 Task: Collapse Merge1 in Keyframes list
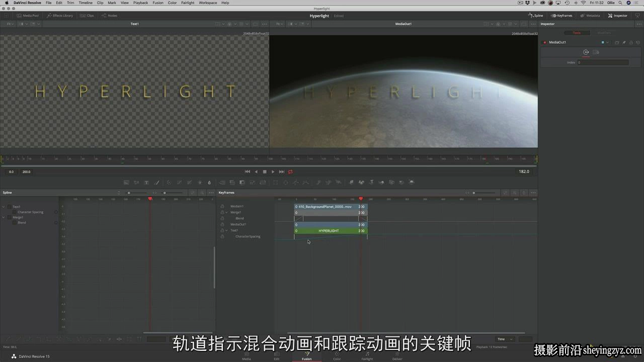[x=227, y=212]
